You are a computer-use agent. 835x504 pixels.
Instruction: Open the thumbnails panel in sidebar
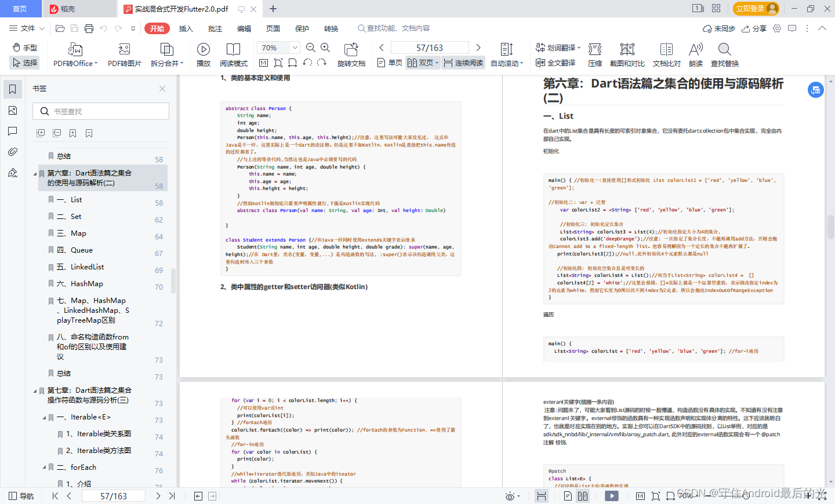click(13, 110)
